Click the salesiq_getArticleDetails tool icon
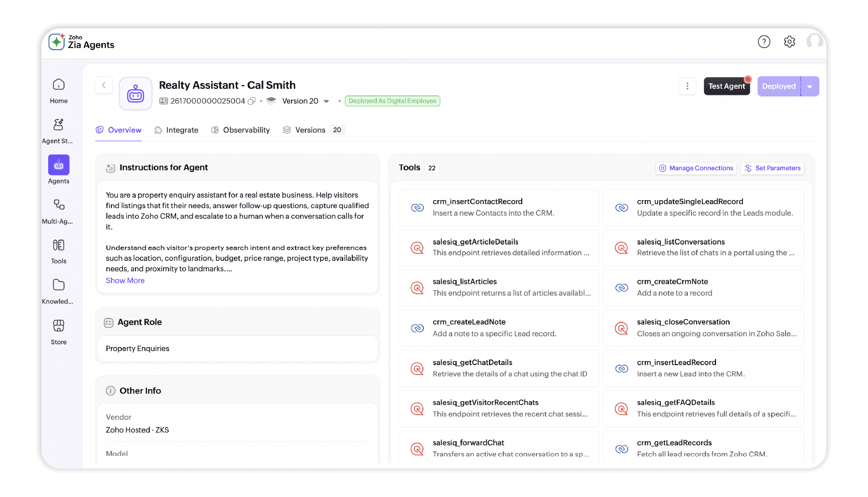 tap(417, 248)
